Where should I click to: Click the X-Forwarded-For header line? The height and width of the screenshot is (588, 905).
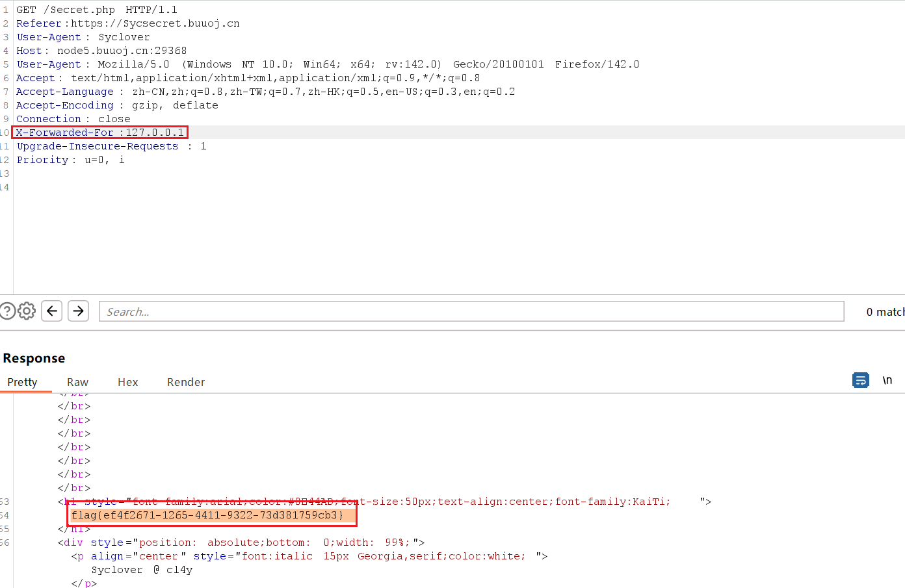100,133
